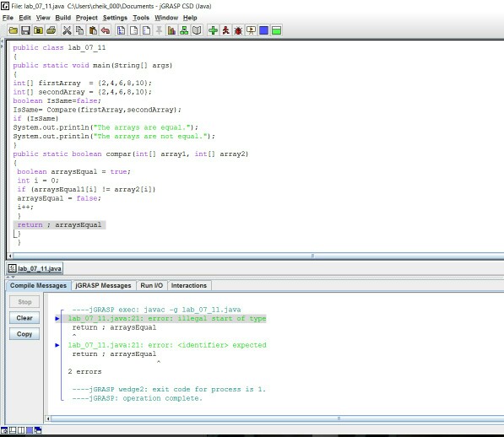Image resolution: width=504 pixels, height=437 pixels.
Task: Open the Tools menu
Action: click(x=141, y=18)
